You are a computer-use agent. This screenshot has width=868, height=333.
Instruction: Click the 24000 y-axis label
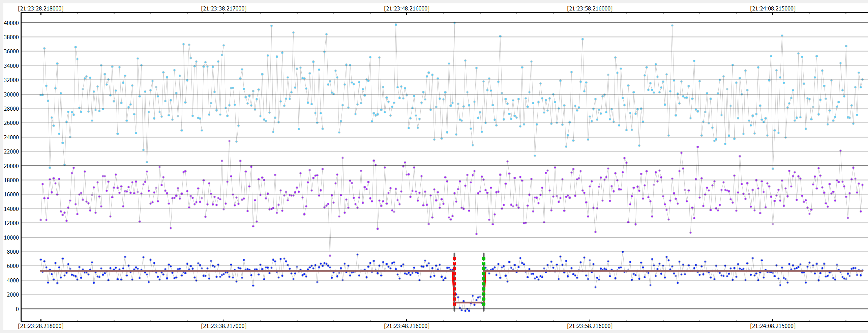[11, 137]
